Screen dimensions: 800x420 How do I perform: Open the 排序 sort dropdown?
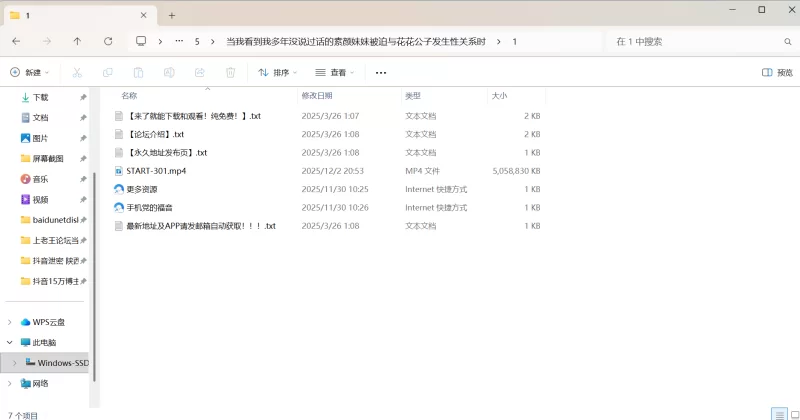pyautogui.click(x=279, y=72)
